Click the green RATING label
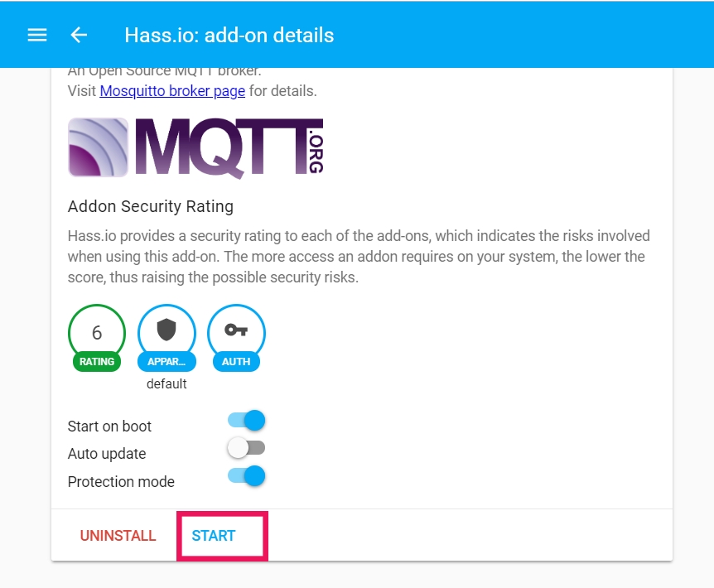 coord(97,362)
